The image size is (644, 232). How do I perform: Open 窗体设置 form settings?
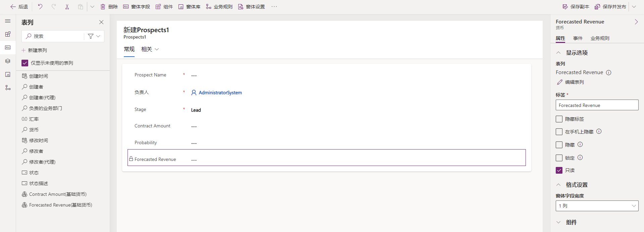[251, 7]
